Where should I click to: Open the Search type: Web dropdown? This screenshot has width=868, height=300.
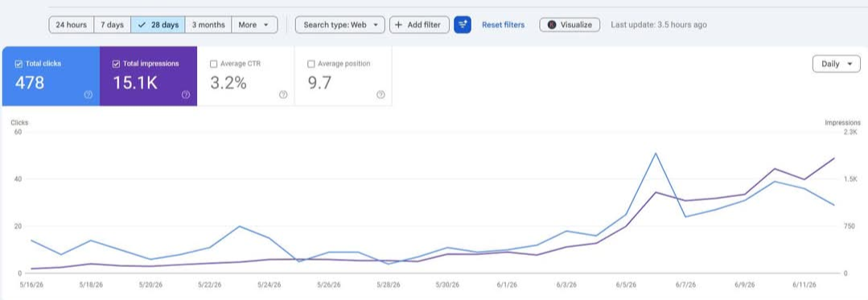(340, 25)
